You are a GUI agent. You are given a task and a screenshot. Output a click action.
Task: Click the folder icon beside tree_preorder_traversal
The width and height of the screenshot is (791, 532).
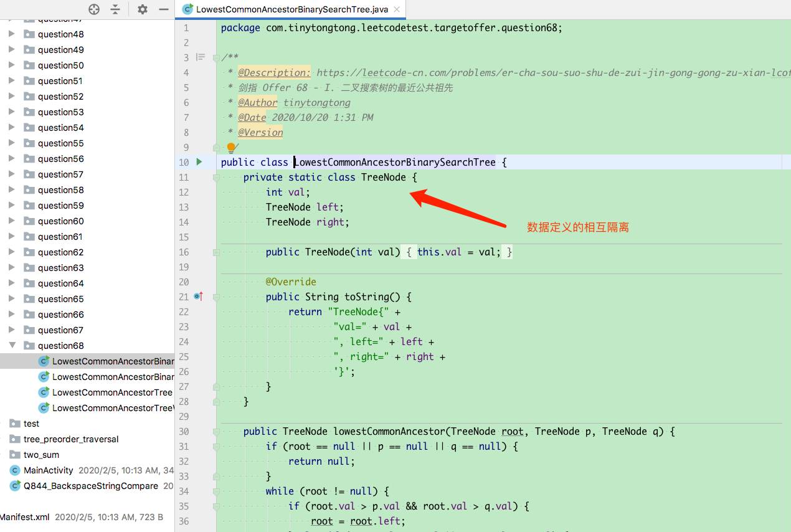15,439
